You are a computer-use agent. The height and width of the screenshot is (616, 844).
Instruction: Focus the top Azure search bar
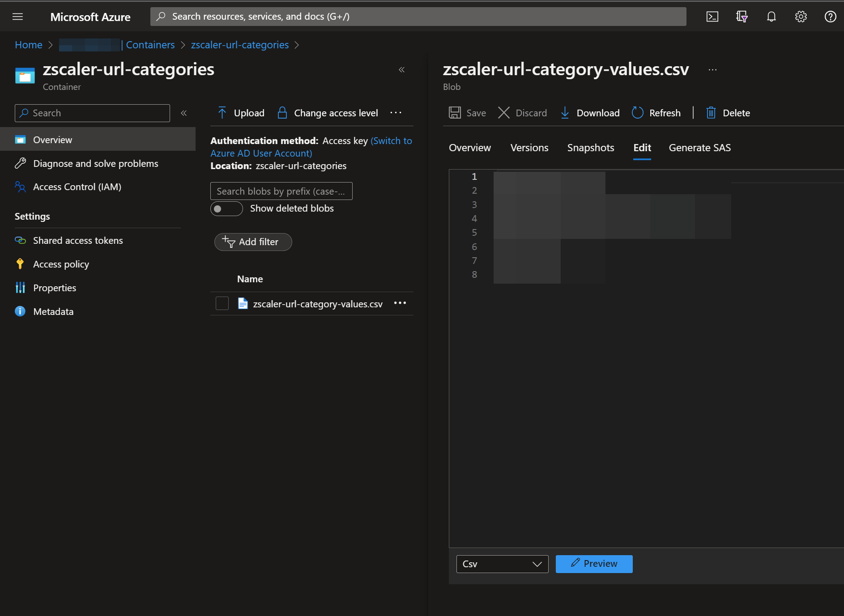pyautogui.click(x=418, y=17)
